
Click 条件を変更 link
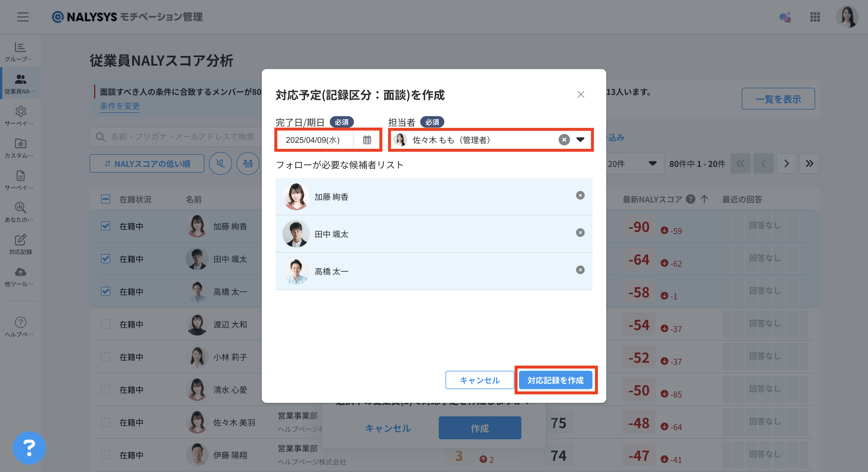pyautogui.click(x=120, y=106)
